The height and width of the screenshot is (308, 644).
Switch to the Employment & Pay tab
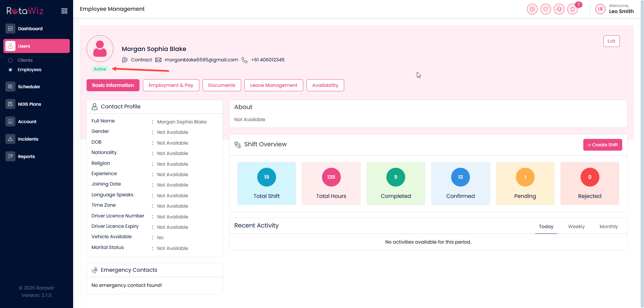pos(171,85)
